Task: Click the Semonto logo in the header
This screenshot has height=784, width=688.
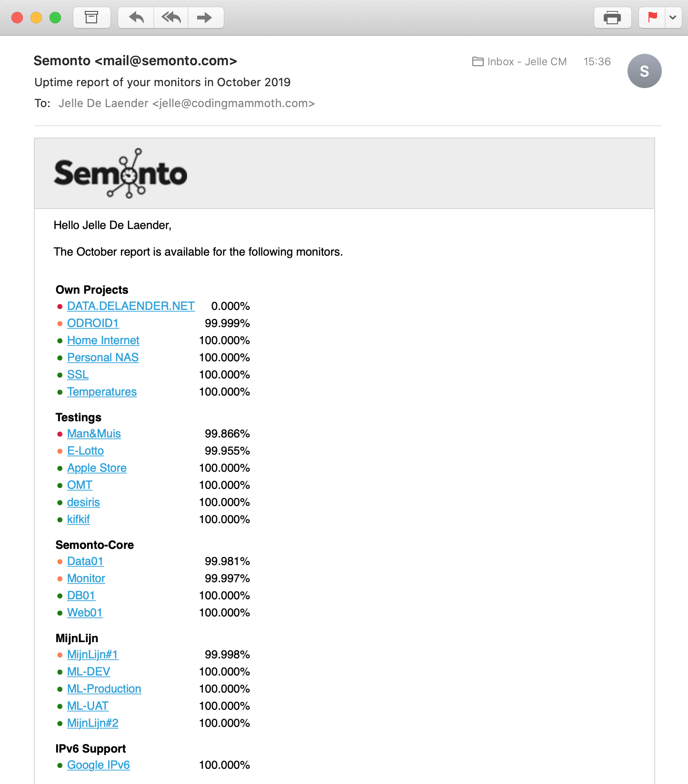Action: click(120, 173)
